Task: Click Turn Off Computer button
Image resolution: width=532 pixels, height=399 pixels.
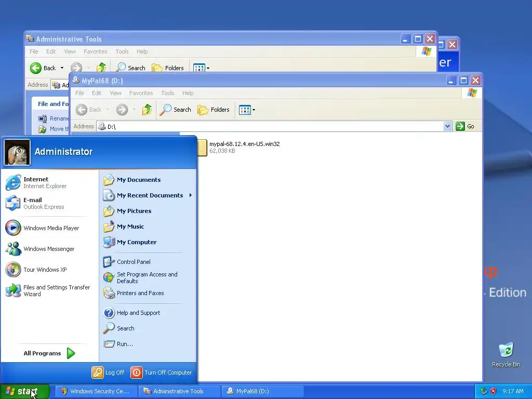Action: click(x=161, y=373)
